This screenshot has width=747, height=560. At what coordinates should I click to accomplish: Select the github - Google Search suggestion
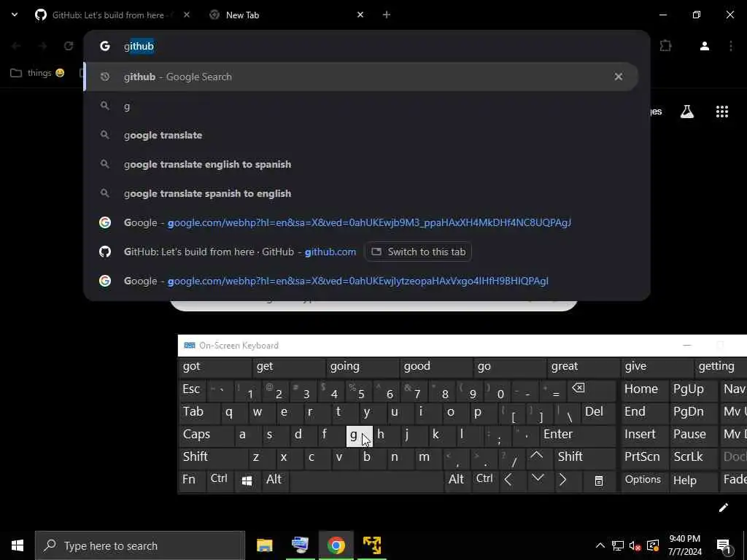(x=361, y=77)
